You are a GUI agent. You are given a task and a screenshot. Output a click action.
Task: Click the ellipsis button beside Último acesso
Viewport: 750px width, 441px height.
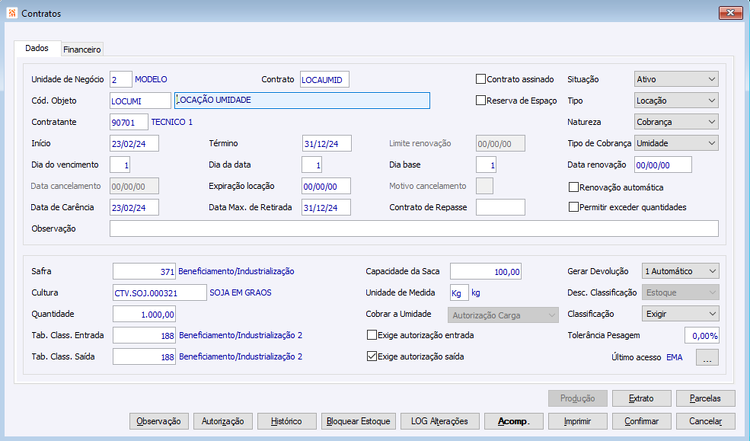click(707, 357)
